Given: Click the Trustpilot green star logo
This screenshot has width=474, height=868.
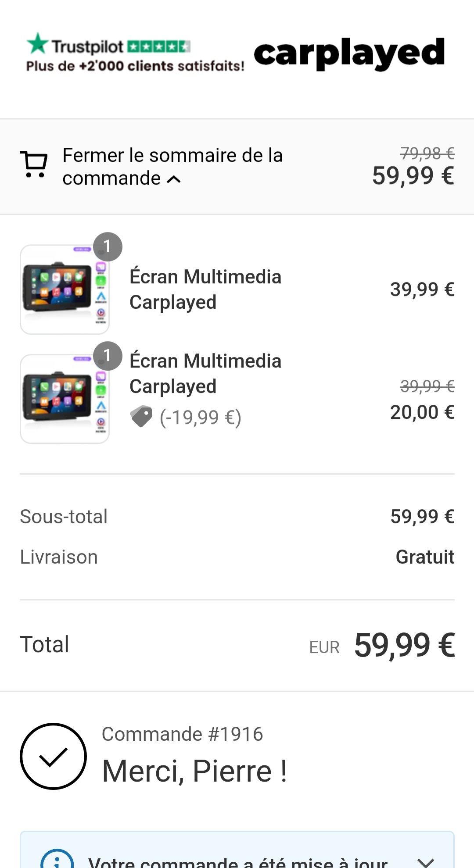Looking at the screenshot, I should pyautogui.click(x=38, y=43).
